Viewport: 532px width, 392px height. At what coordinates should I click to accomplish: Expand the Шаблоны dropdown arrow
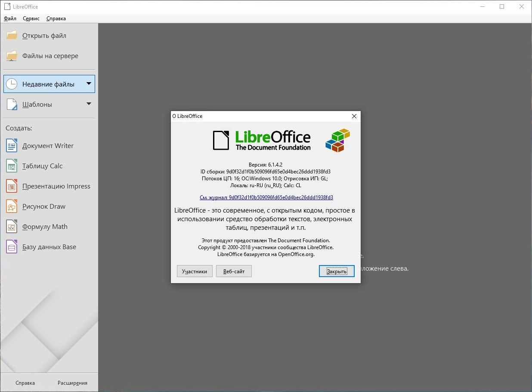pos(89,104)
